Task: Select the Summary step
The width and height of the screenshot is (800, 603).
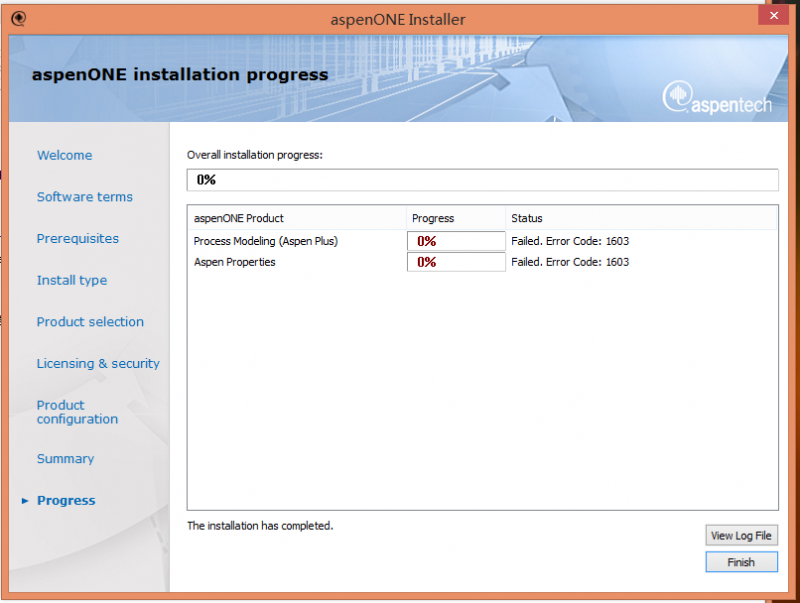Action: click(65, 458)
